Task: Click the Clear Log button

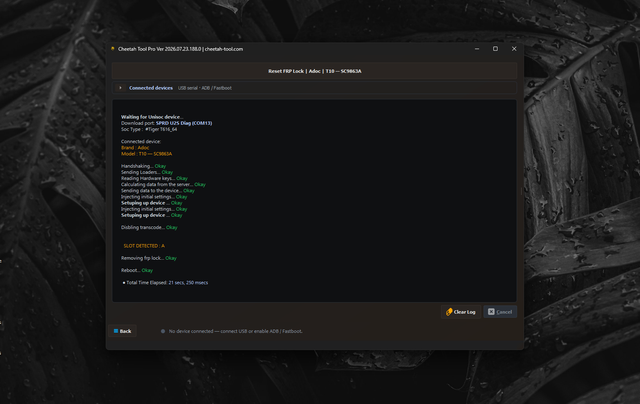Action: click(460, 312)
